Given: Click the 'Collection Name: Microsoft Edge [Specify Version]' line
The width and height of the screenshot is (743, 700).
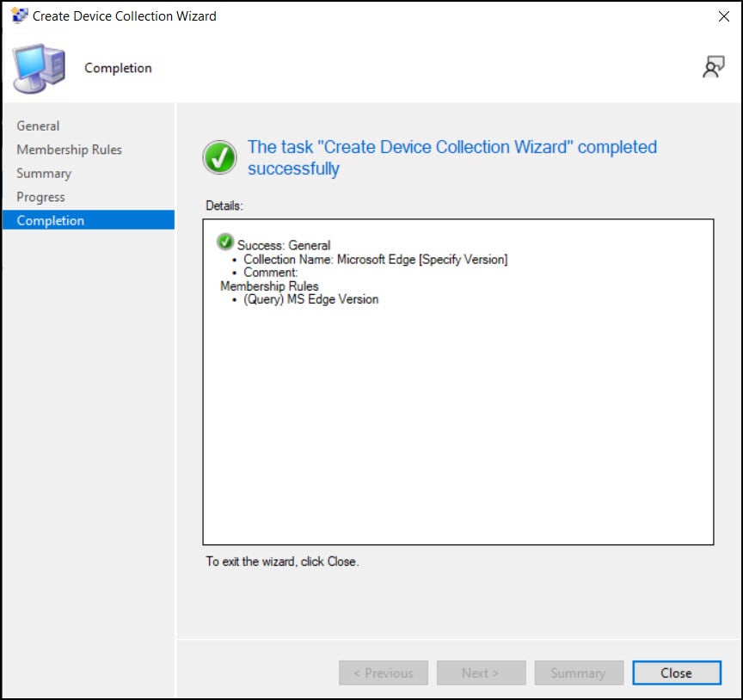Looking at the screenshot, I should [x=375, y=259].
